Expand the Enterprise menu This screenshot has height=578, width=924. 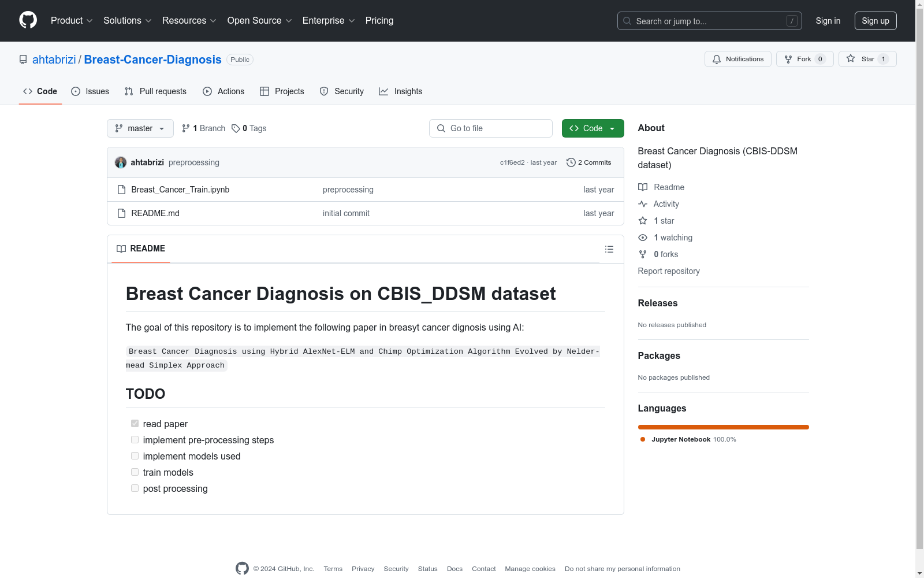[329, 21]
